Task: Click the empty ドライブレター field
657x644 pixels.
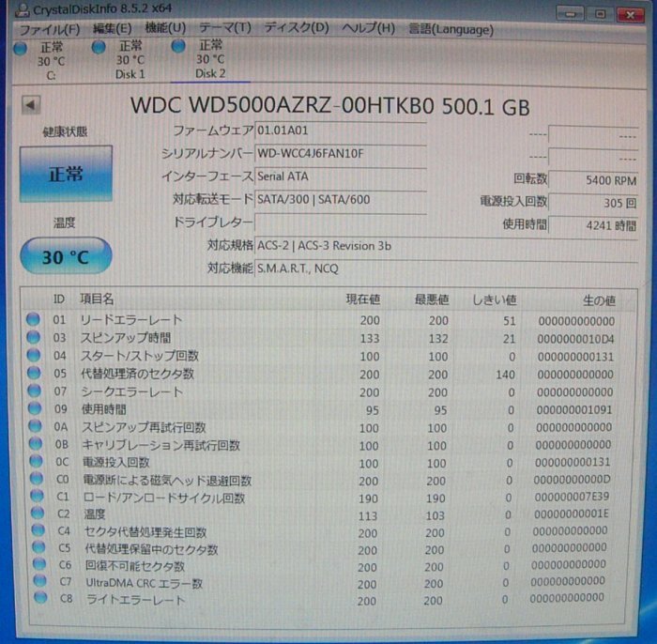Action: tap(341, 222)
